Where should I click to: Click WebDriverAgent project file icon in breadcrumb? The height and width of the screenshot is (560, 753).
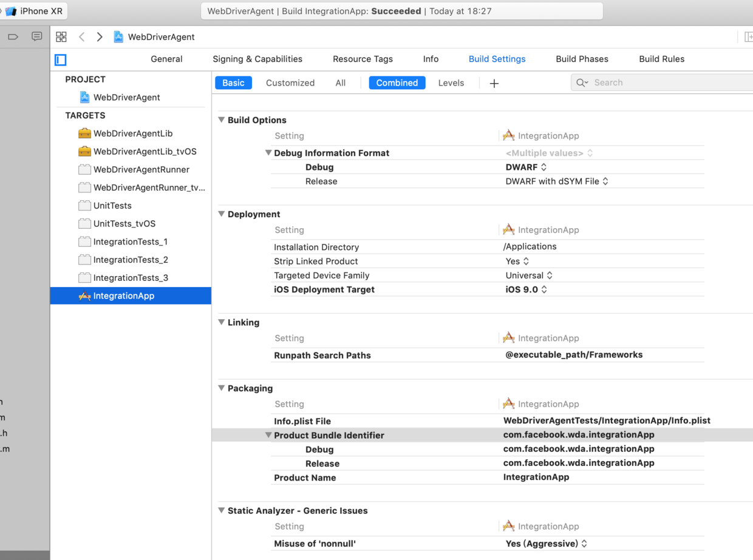(x=118, y=37)
